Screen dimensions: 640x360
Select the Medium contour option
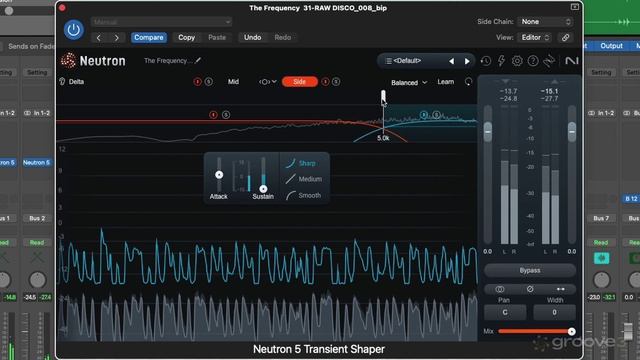pos(304,179)
